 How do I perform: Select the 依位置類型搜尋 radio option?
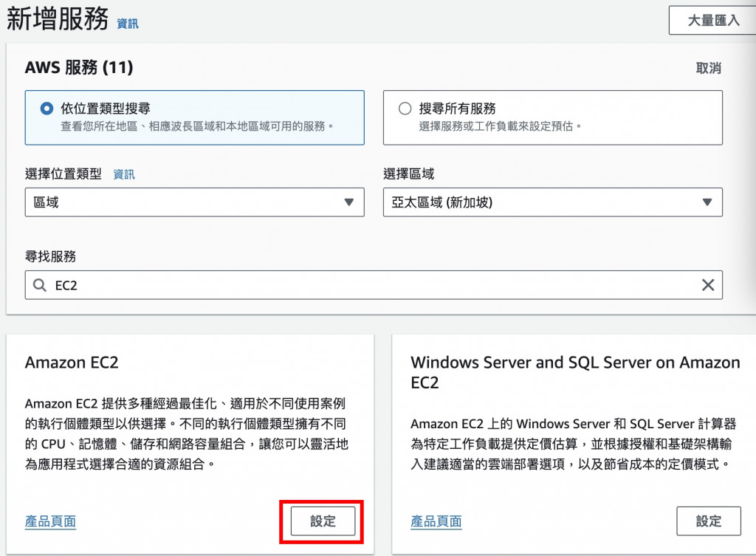47,109
